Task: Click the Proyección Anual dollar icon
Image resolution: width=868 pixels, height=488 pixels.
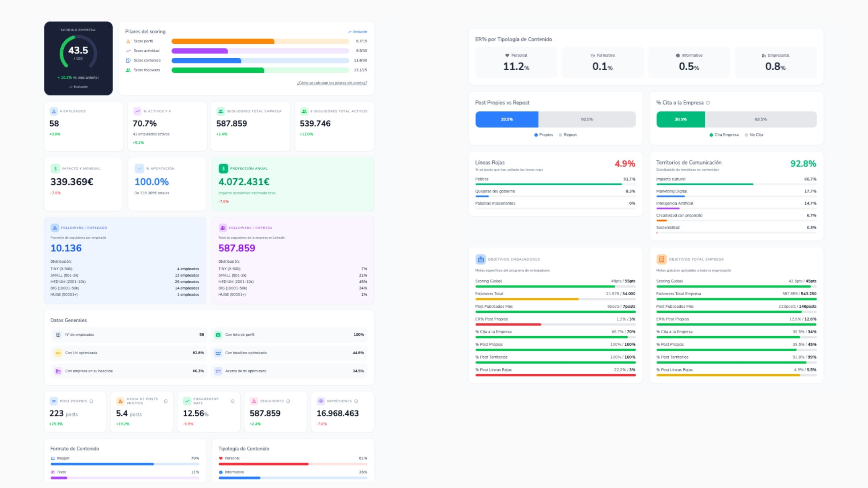Action: [223, 168]
